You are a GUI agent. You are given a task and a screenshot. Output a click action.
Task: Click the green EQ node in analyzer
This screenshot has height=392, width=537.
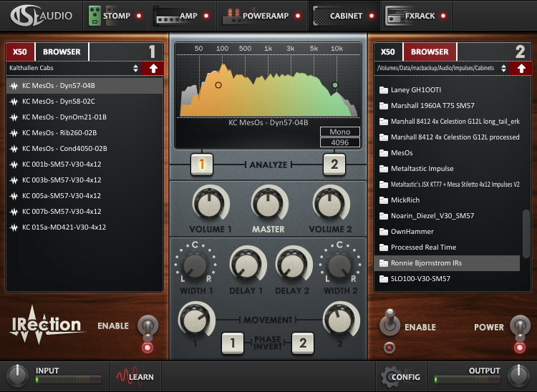tap(335, 85)
